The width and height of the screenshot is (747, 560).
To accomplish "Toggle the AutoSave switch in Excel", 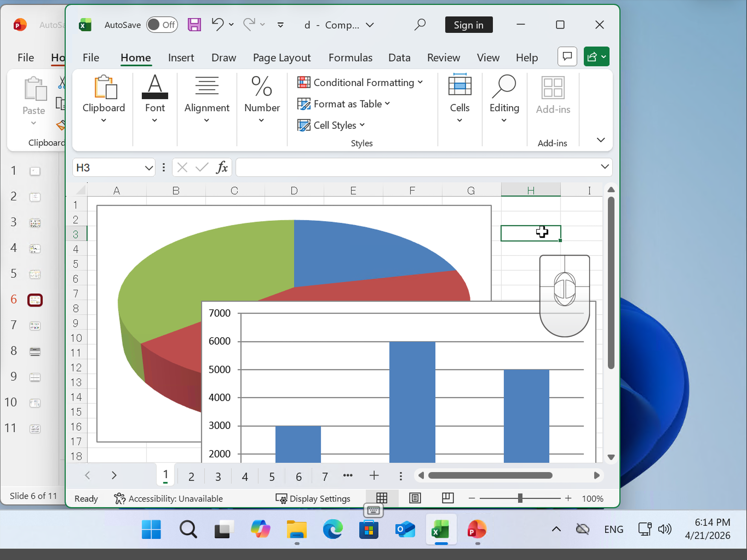I will [162, 25].
